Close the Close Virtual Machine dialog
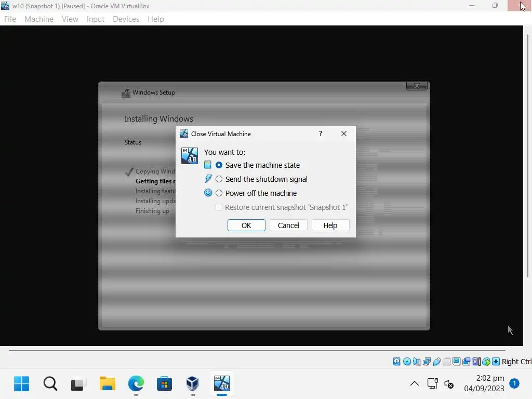Viewport: 532px width, 399px height. [344, 134]
